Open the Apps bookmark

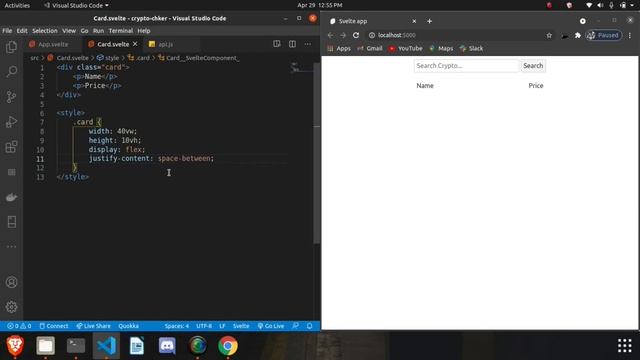[x=339, y=48]
